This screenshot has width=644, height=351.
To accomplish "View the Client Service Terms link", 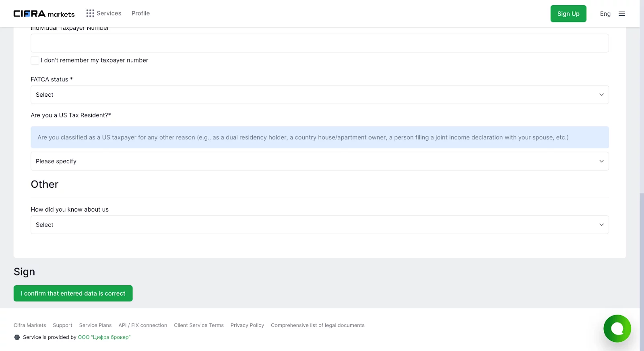I will (x=199, y=325).
